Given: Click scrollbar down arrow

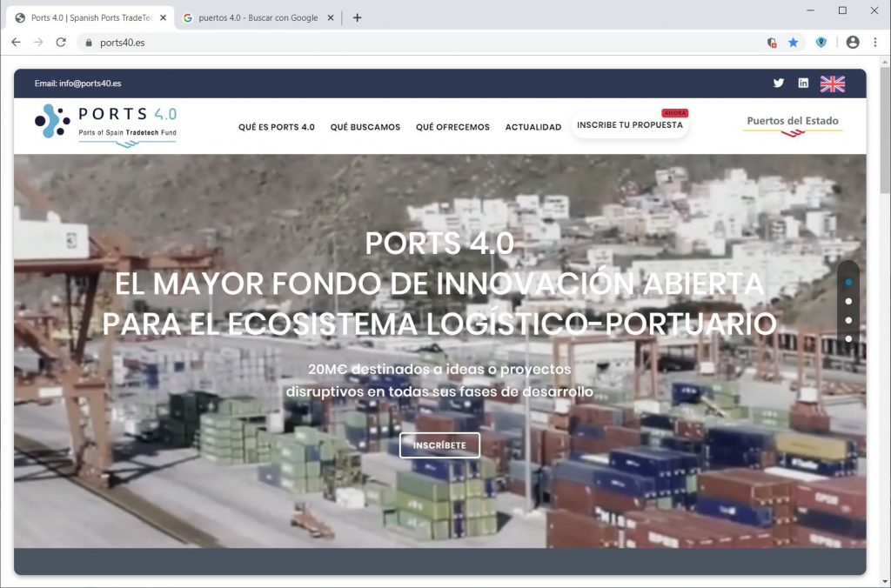Looking at the screenshot, I should coord(885,582).
